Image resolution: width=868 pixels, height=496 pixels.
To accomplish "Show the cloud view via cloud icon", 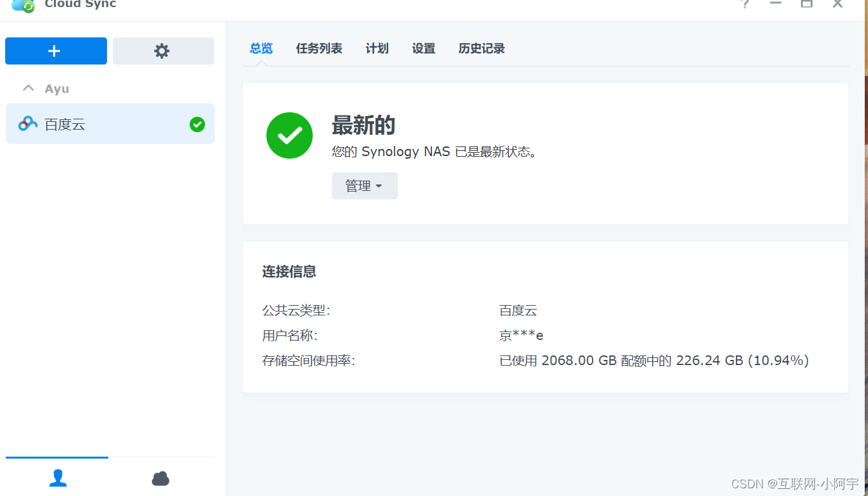I will (161, 478).
